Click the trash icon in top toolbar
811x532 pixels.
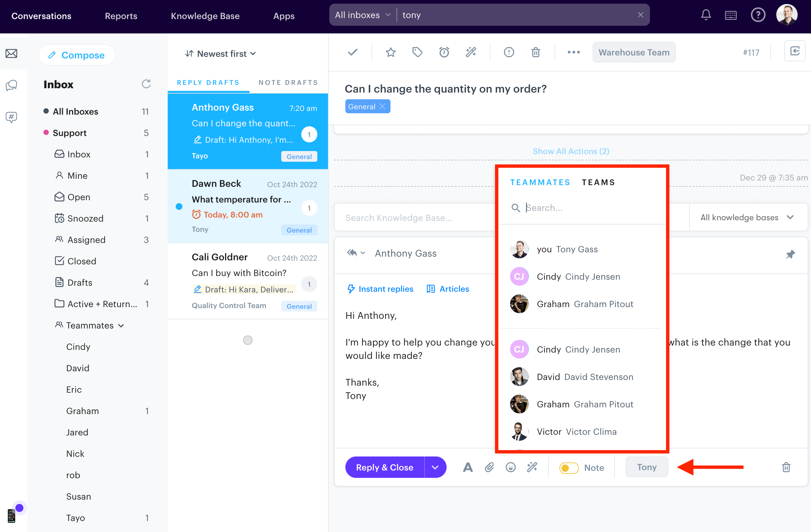tap(535, 52)
